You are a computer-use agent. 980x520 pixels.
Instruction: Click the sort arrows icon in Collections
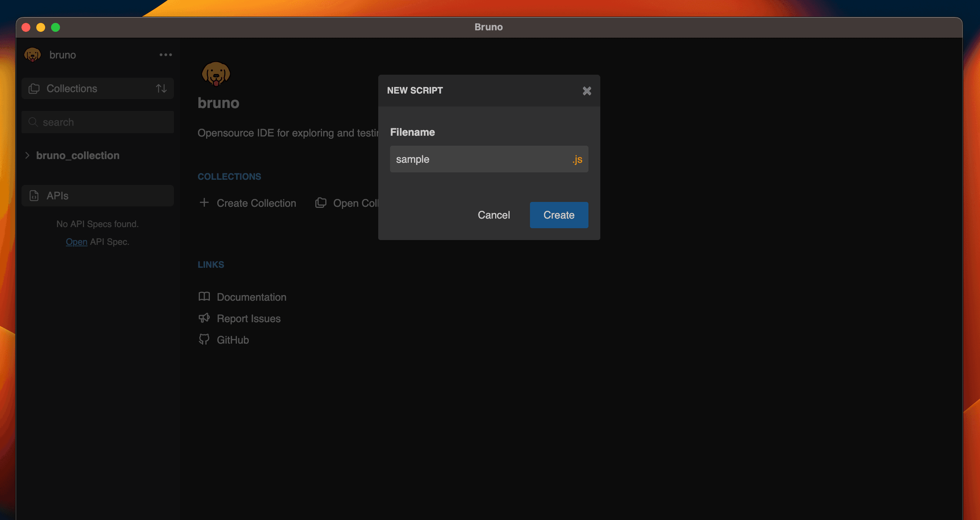(161, 88)
